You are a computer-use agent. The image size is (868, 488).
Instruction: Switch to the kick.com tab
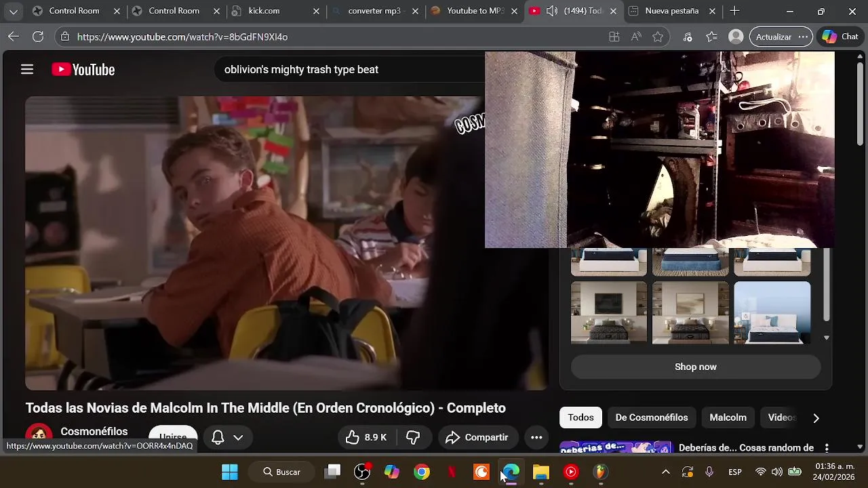click(276, 11)
